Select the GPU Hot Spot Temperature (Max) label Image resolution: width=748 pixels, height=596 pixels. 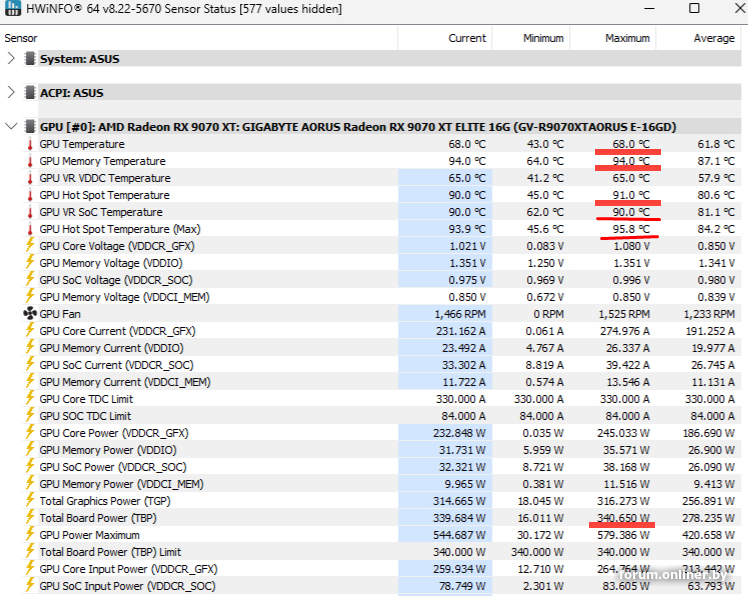pyautogui.click(x=120, y=229)
